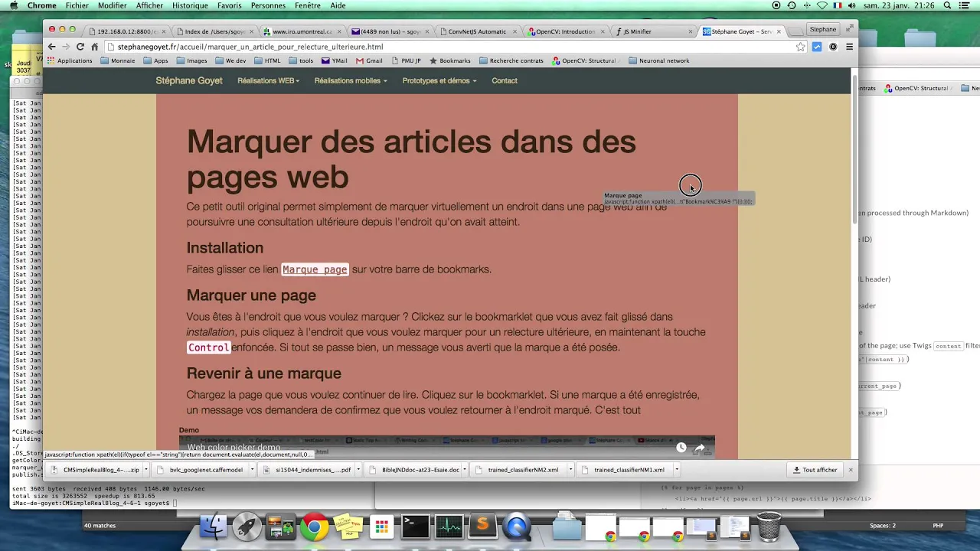Open the tools bookmarks folder
980x551 pixels.
[x=301, y=60]
